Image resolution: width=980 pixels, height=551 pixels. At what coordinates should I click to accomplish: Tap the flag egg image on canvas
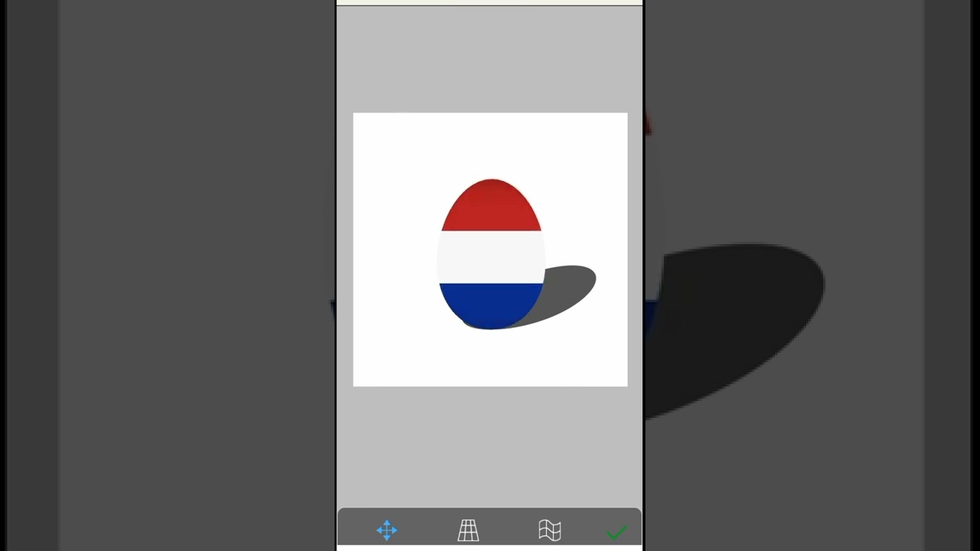[x=491, y=254]
